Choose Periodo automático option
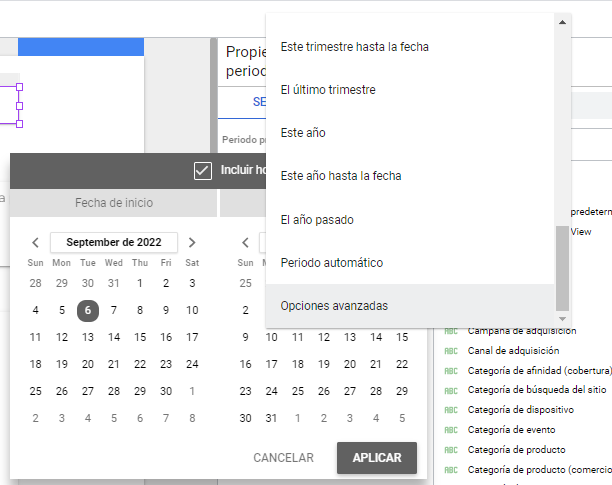 point(332,262)
